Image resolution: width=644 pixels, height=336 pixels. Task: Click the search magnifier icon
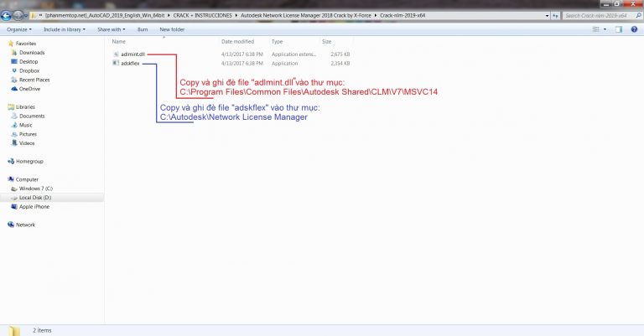point(639,16)
